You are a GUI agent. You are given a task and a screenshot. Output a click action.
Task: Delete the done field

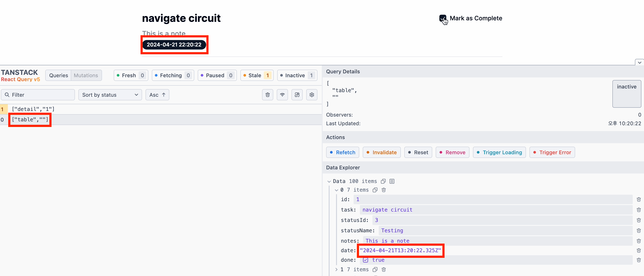click(639, 260)
